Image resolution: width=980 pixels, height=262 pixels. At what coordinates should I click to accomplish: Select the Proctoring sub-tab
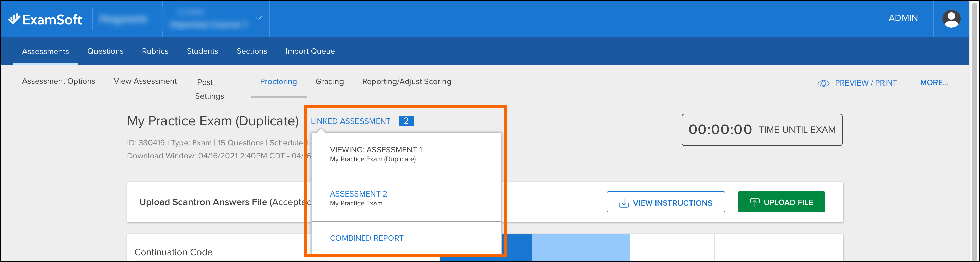(x=278, y=82)
